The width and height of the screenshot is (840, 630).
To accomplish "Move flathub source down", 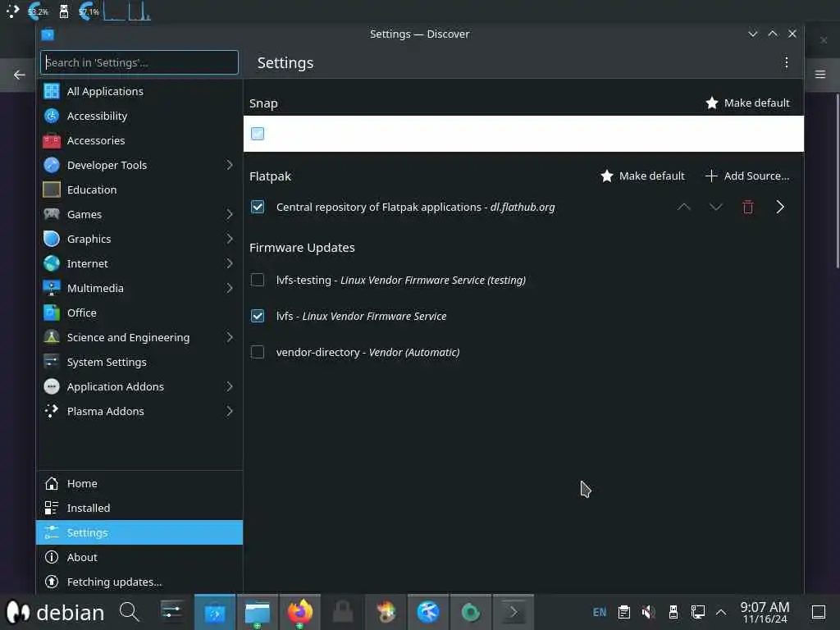I will pos(715,207).
